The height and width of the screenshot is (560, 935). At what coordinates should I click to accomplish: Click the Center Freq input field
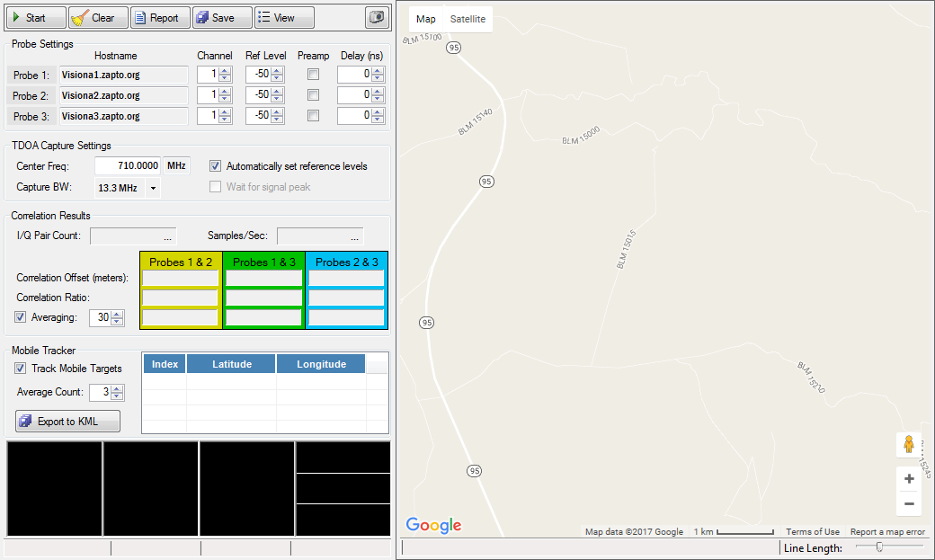[128, 166]
